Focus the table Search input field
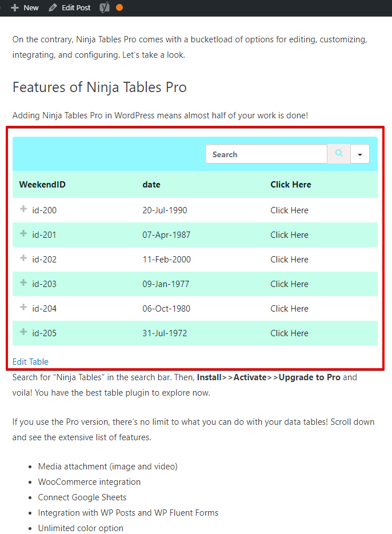The image size is (392, 534). point(266,154)
